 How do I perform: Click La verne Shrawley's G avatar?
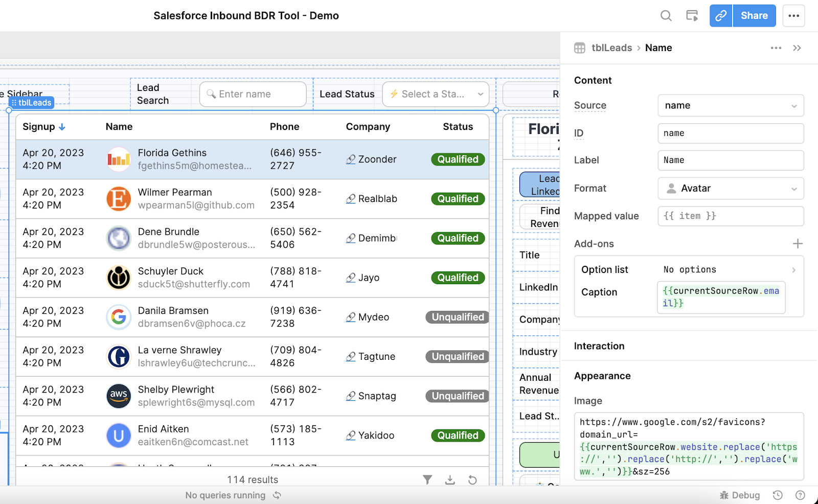pos(119,356)
